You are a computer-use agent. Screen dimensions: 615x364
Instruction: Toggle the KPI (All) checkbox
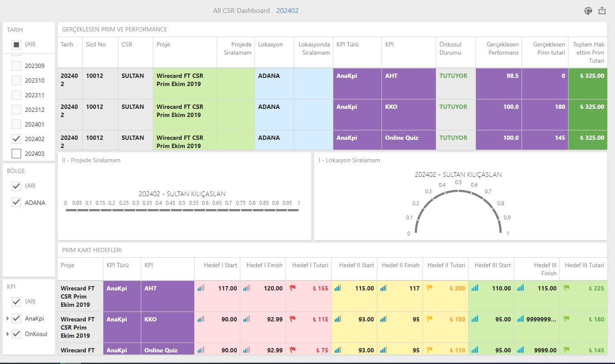pos(16,302)
